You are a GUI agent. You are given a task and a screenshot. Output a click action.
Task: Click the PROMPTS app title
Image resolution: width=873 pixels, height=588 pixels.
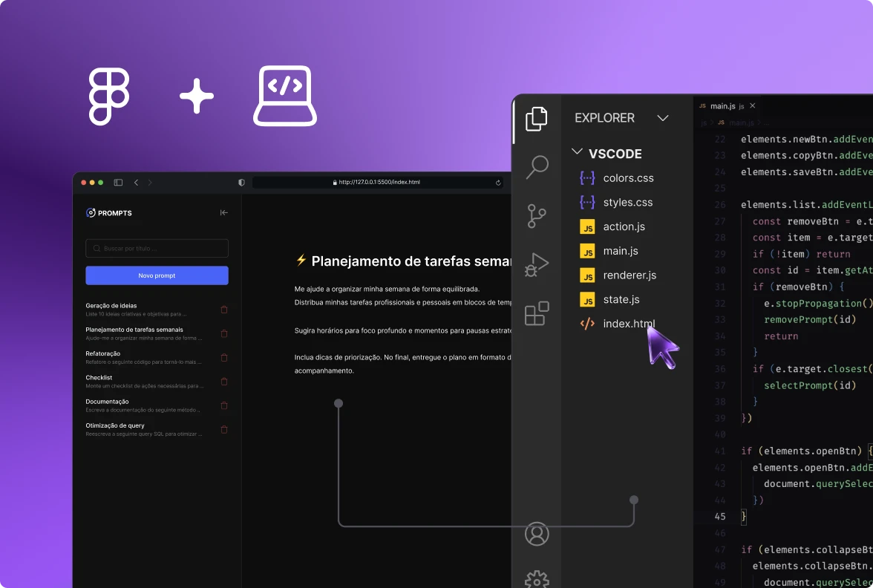114,213
